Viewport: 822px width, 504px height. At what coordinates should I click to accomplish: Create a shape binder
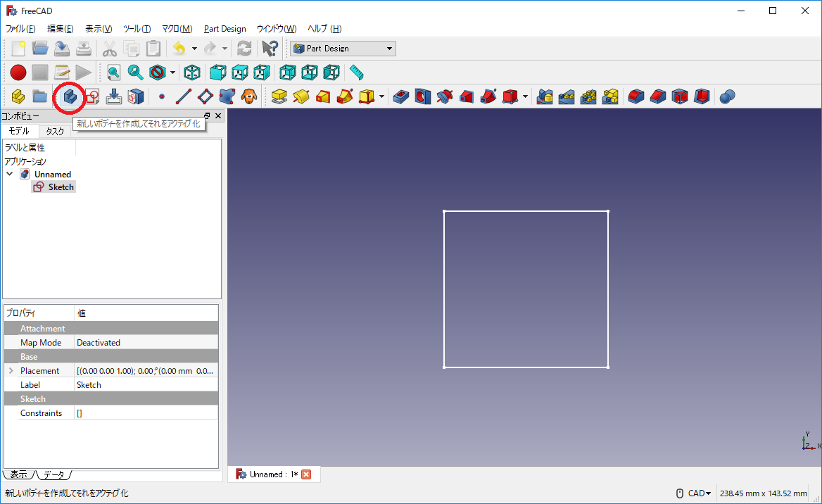pos(227,96)
